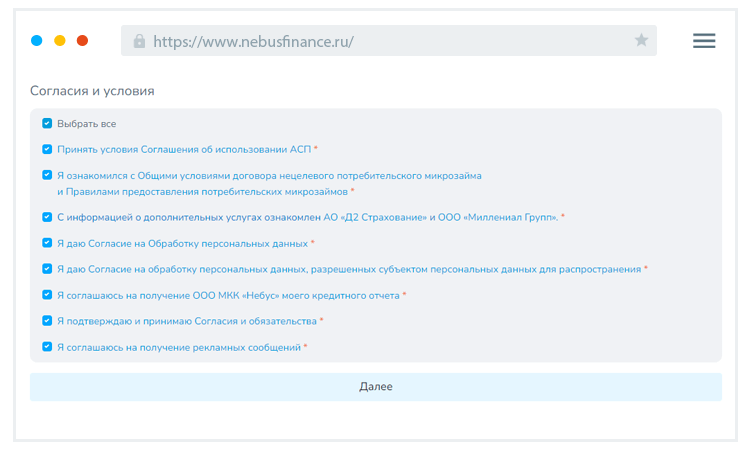Click the URL address bar field
This screenshot has width=751, height=455.
point(380,42)
